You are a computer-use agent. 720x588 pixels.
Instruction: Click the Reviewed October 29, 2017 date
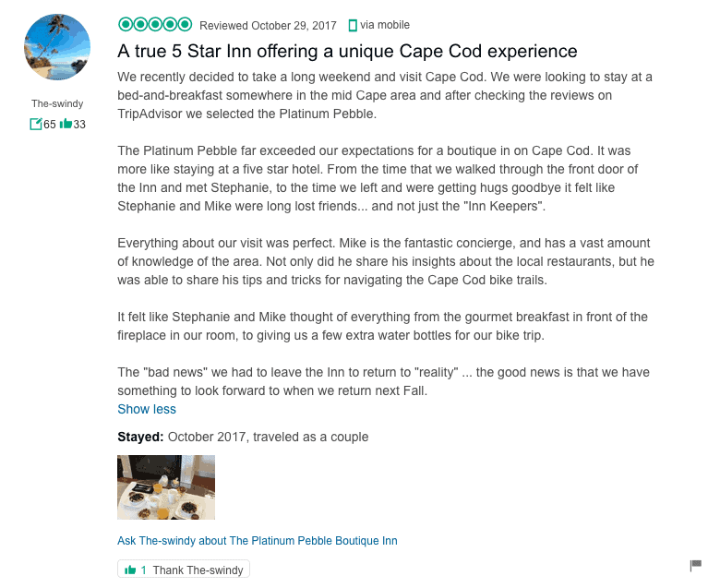pyautogui.click(x=268, y=25)
